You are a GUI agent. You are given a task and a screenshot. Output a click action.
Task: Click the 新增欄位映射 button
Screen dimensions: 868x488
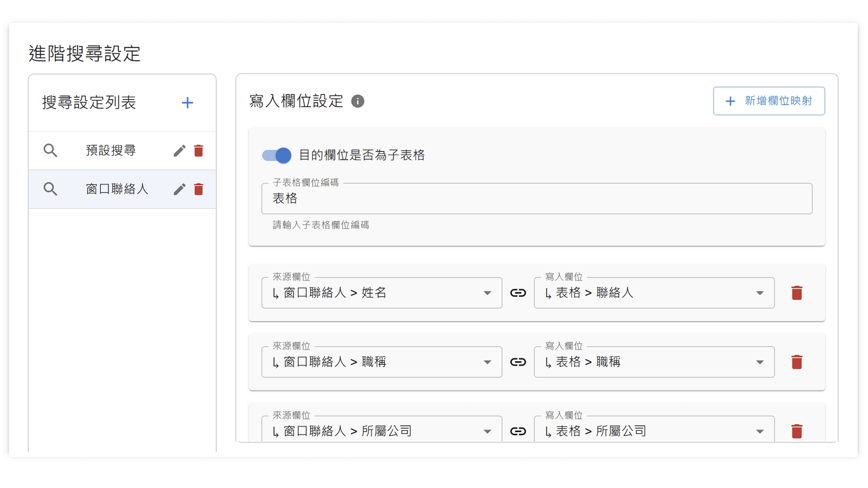point(769,101)
